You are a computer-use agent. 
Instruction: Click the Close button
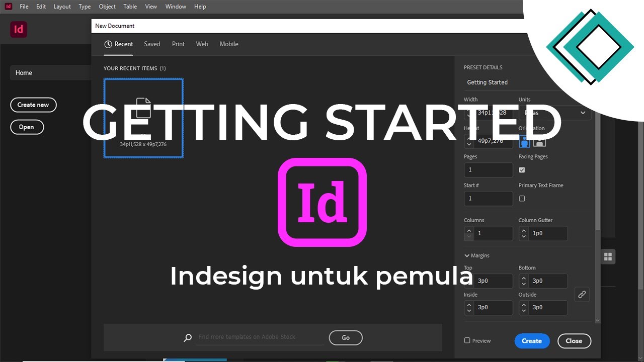tap(574, 341)
